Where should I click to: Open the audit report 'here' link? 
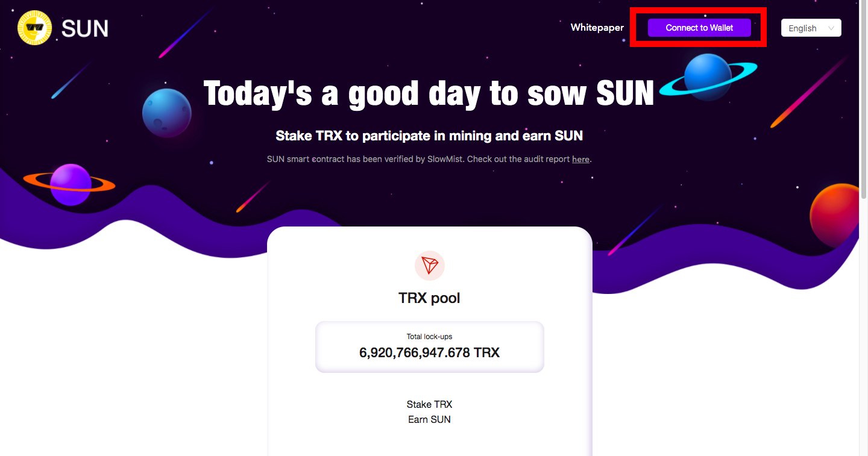pos(580,160)
